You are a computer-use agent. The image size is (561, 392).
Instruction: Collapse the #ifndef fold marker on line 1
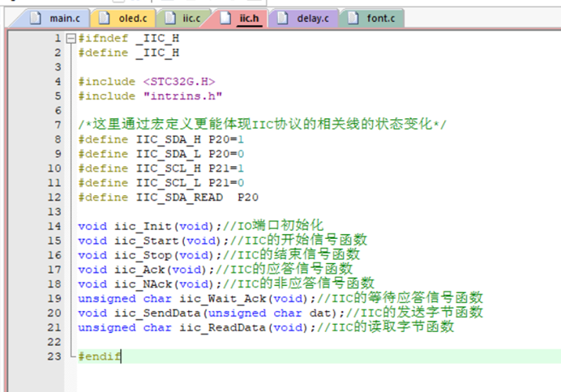tap(71, 39)
